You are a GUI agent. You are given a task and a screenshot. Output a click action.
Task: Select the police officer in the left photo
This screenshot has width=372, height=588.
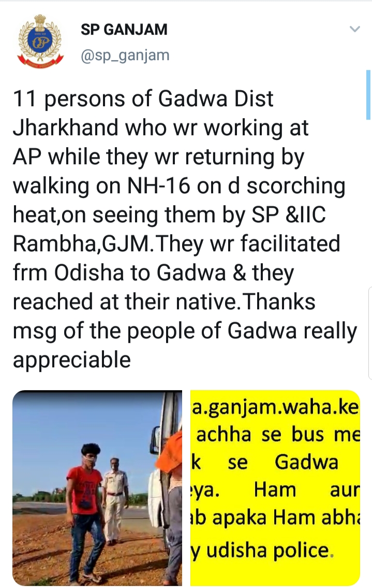click(114, 501)
